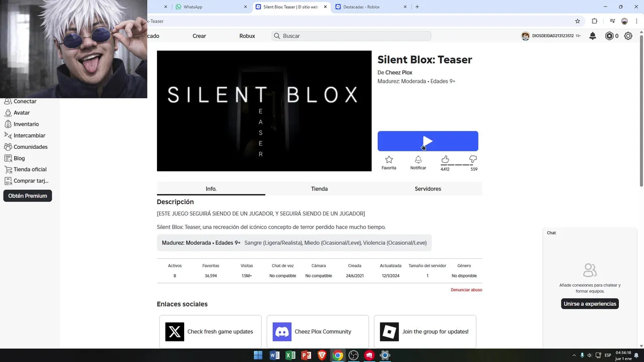Open Chrome three-dot menu
This screenshot has height=362, width=644.
[636, 21]
